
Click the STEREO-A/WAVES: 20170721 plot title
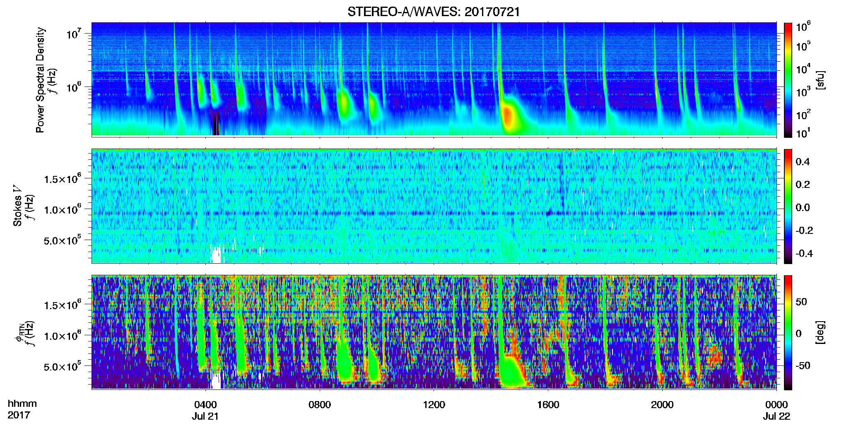434,12
